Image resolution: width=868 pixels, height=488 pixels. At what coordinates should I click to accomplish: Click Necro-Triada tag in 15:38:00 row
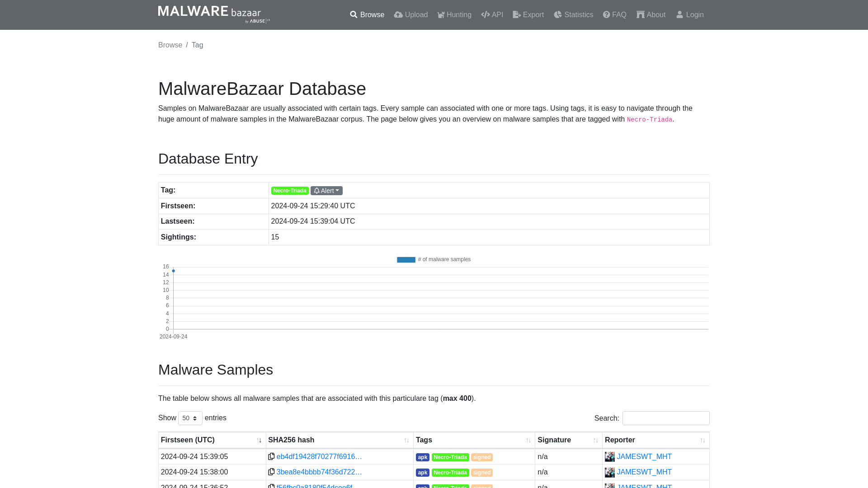coord(450,473)
